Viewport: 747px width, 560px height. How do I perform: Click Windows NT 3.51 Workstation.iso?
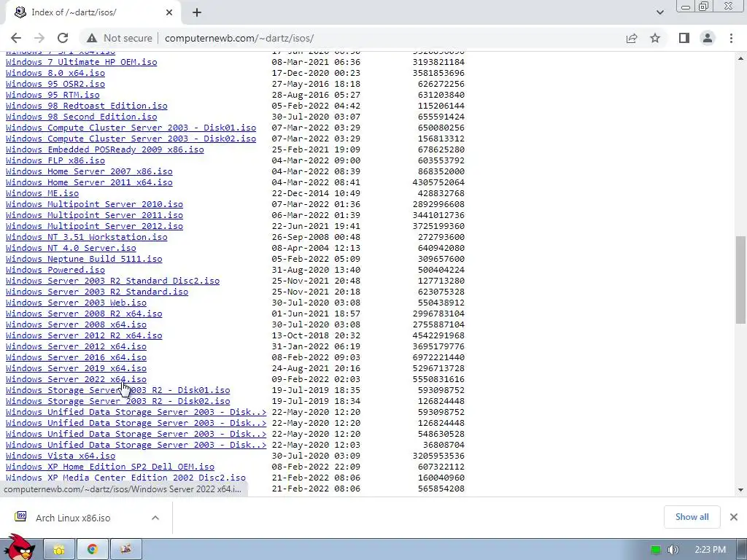tap(87, 237)
